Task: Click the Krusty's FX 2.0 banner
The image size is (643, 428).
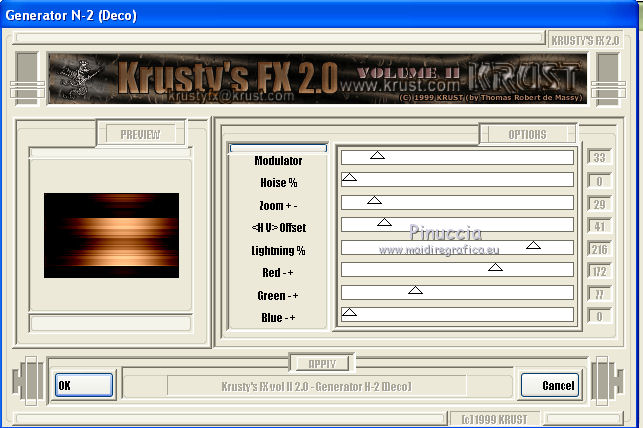Action: 317,78
